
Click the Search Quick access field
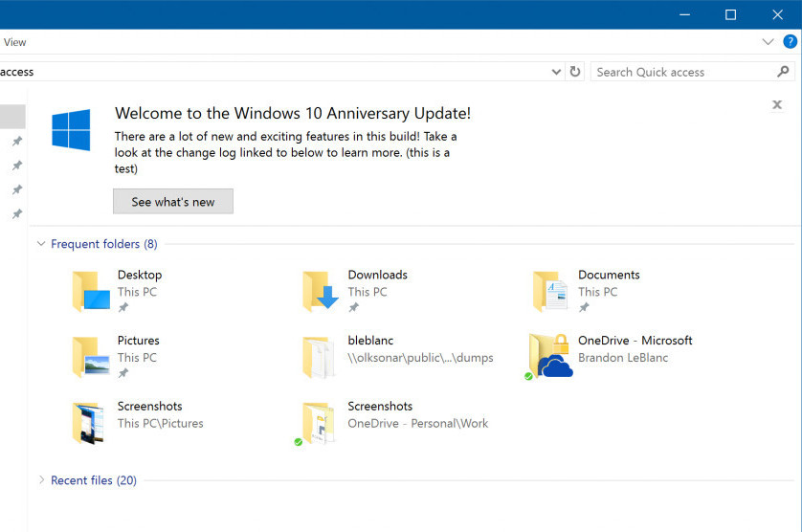683,72
